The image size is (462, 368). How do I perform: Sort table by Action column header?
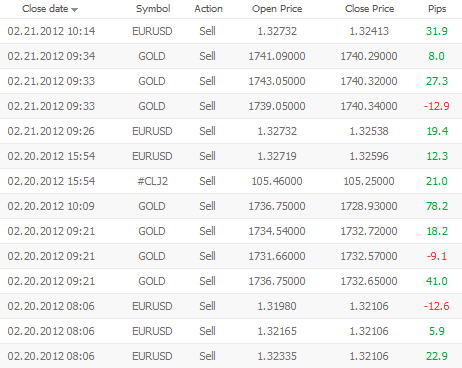[208, 9]
